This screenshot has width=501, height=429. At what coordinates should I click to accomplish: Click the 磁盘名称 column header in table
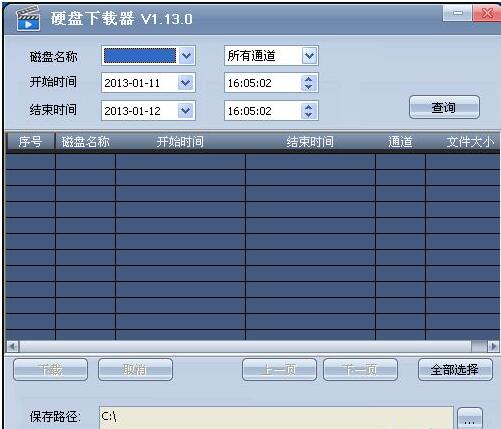pos(85,142)
